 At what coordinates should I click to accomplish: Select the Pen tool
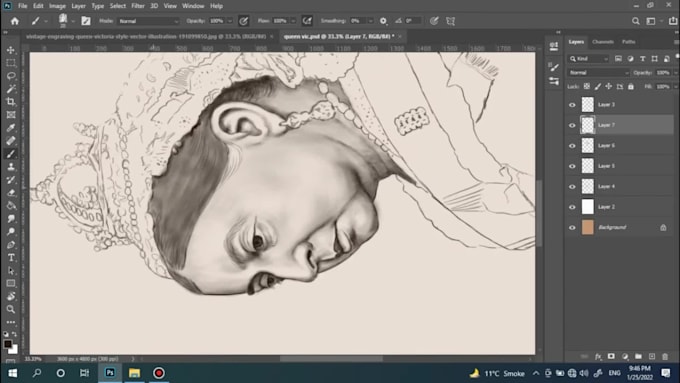coord(11,245)
